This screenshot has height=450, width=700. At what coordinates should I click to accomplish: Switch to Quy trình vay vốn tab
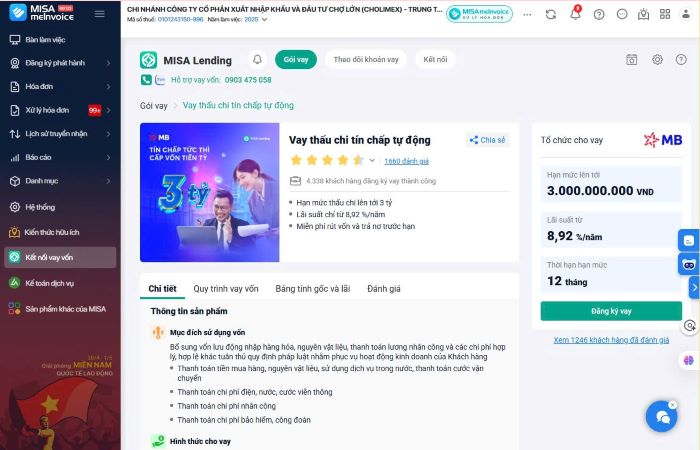[x=225, y=289]
